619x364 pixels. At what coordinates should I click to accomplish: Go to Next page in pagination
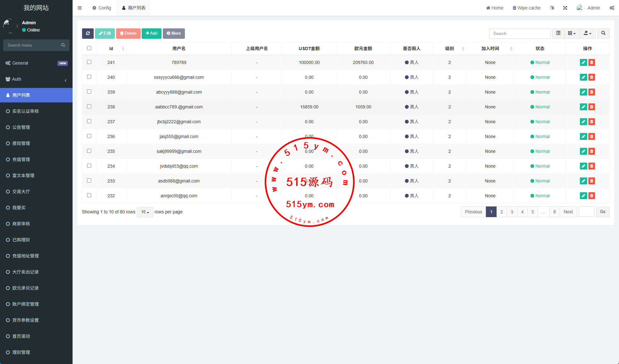coord(568,212)
